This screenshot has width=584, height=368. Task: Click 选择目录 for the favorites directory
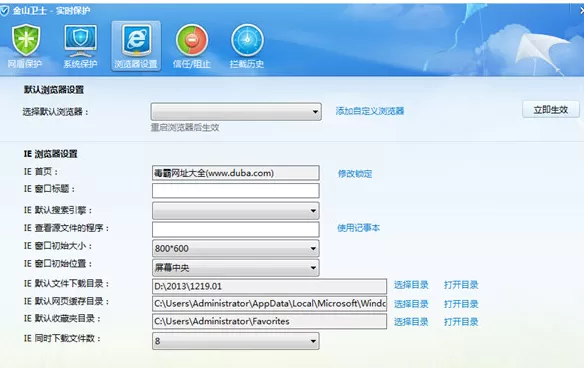411,321
